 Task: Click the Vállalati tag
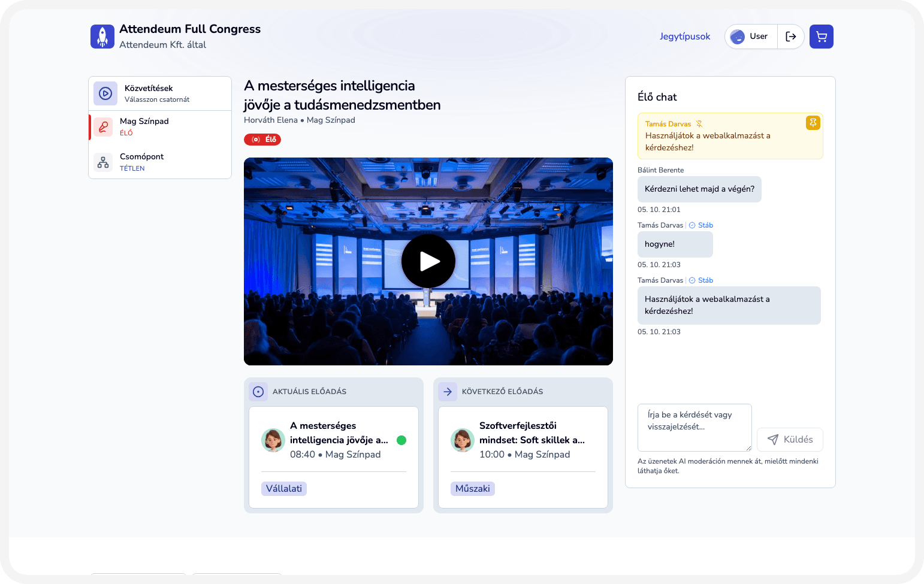(284, 489)
